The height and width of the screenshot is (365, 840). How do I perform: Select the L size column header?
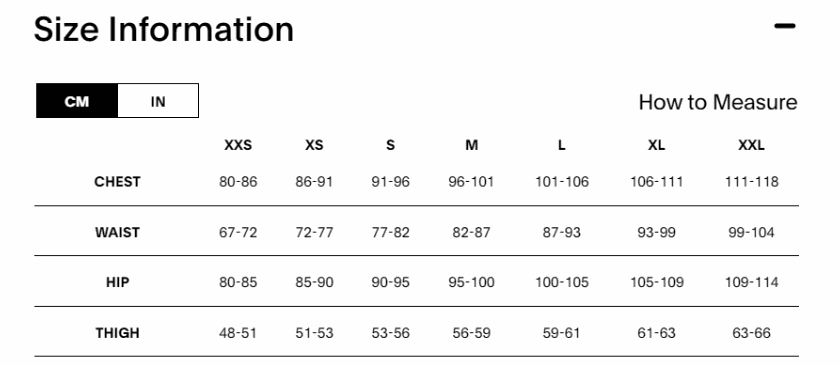561,145
